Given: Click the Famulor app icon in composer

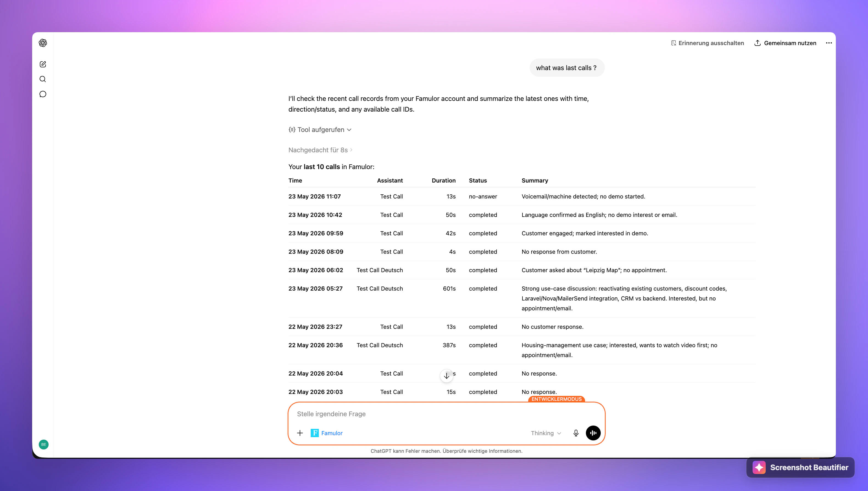Looking at the screenshot, I should pyautogui.click(x=315, y=433).
